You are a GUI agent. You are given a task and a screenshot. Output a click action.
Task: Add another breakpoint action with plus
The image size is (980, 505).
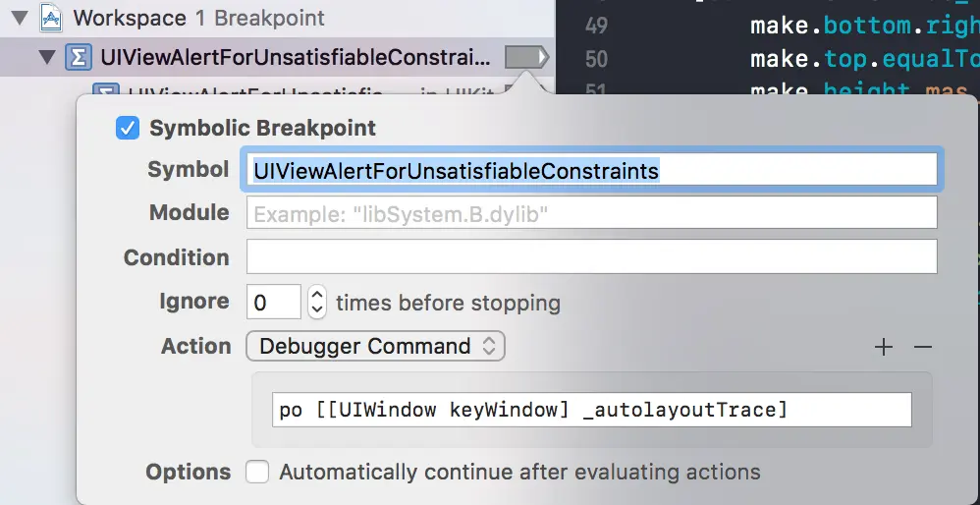pyautogui.click(x=884, y=347)
